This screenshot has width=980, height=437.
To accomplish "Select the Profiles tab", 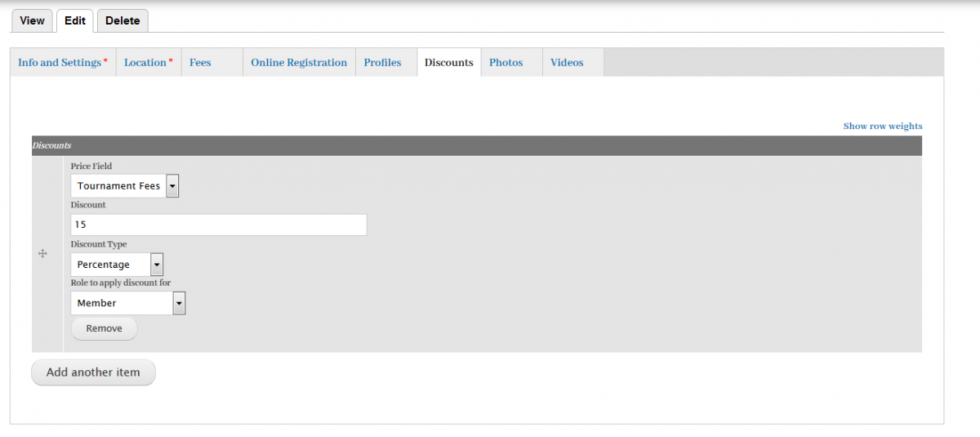I will click(x=382, y=62).
